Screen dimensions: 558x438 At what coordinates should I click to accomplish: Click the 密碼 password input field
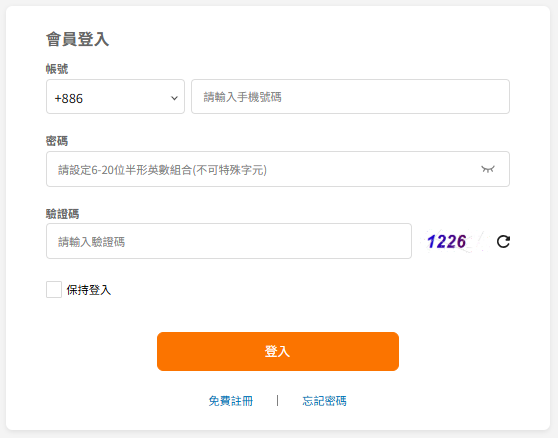(278, 169)
